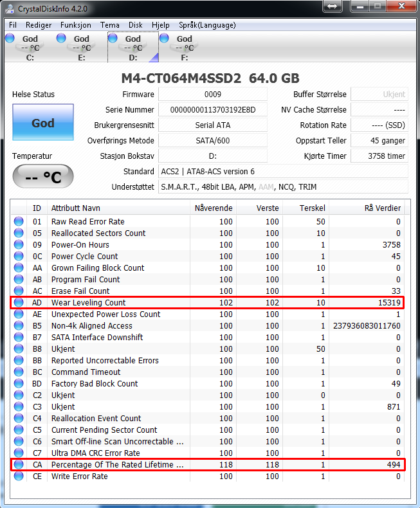Viewport: 420px width, 508px height.
Task: Click status orb for Erase Fail Count
Action: [19, 291]
